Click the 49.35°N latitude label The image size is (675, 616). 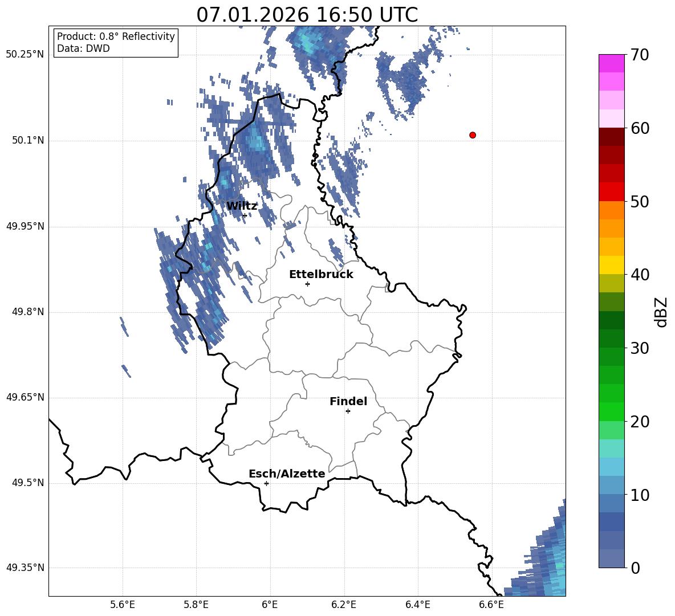[25, 568]
